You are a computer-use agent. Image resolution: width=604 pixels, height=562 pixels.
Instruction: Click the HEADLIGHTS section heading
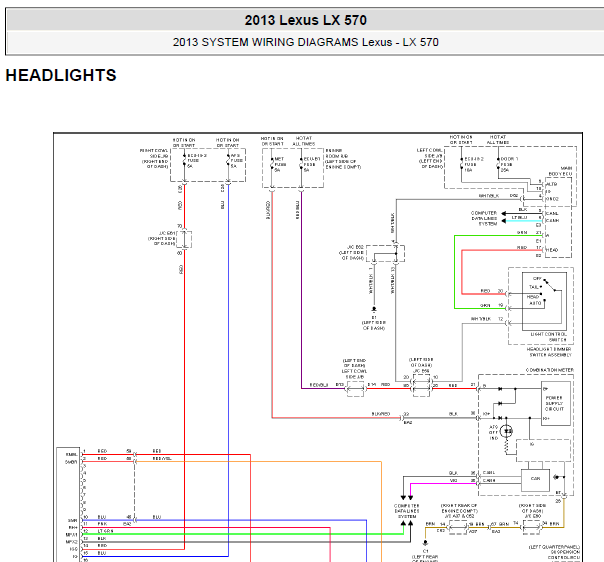61,75
